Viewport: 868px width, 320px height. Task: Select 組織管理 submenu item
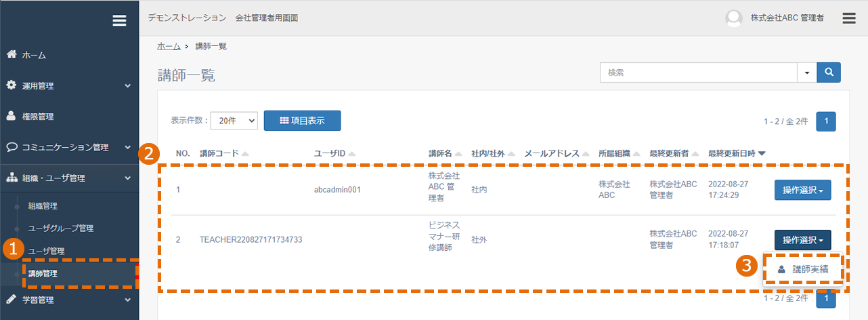(x=43, y=205)
